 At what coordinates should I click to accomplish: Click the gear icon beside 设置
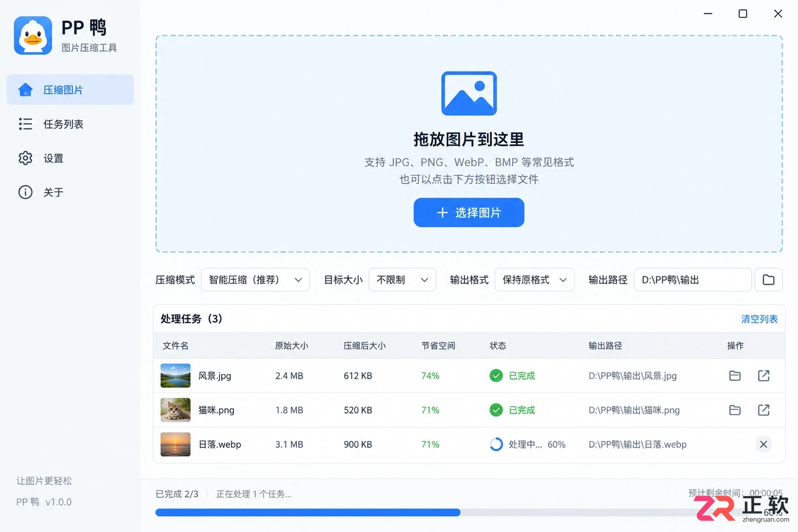25,158
